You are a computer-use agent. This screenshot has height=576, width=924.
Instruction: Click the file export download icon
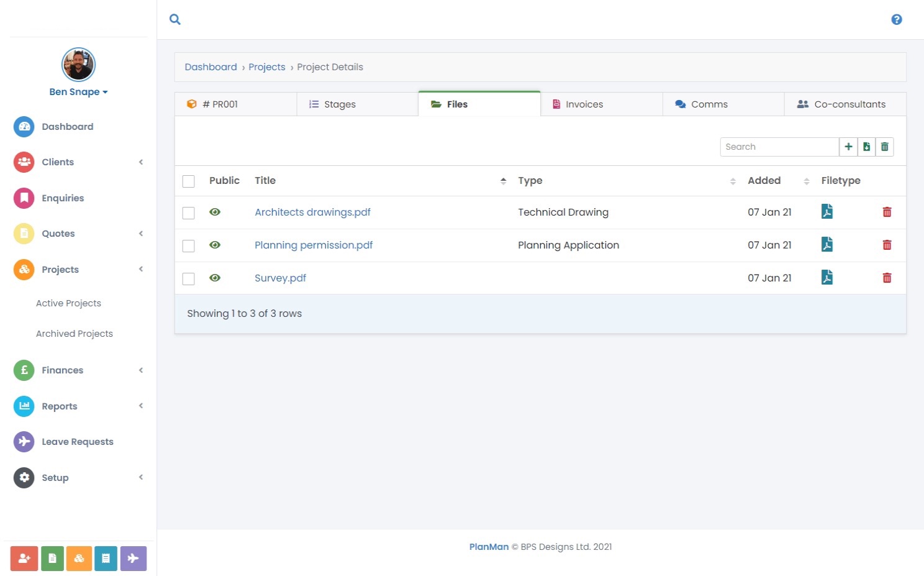[866, 147]
